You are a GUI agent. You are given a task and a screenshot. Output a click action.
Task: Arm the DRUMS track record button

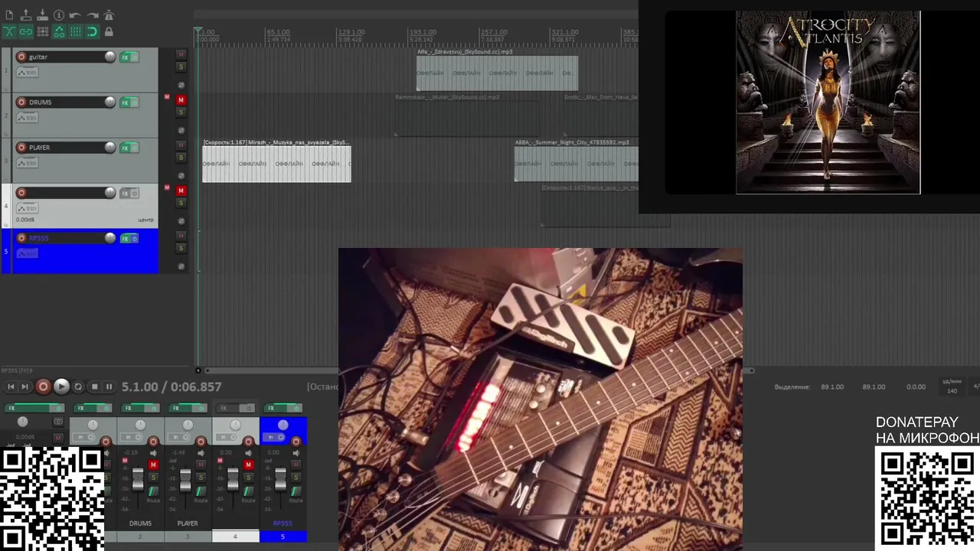(x=21, y=102)
